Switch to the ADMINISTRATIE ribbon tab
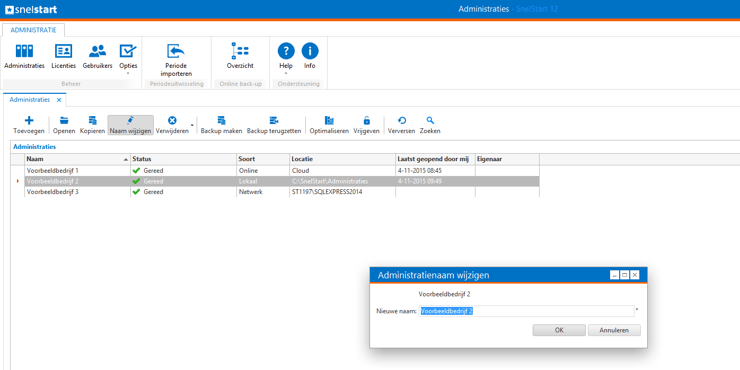The width and height of the screenshot is (740, 370). click(x=34, y=30)
